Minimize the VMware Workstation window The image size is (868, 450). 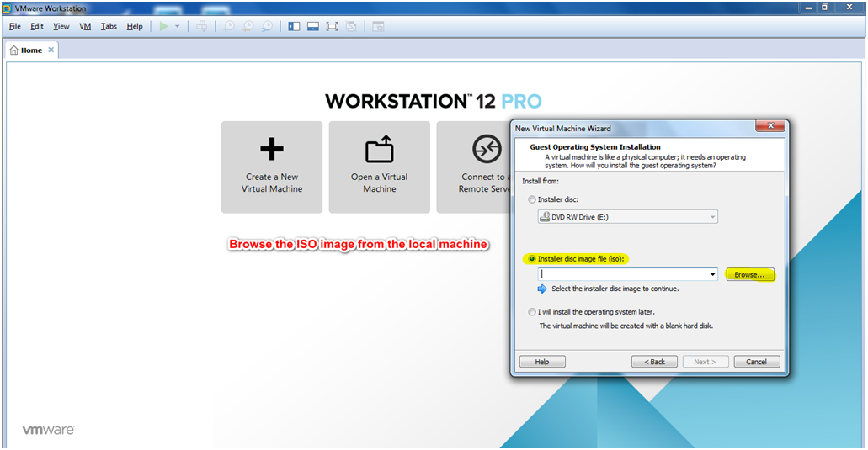809,8
